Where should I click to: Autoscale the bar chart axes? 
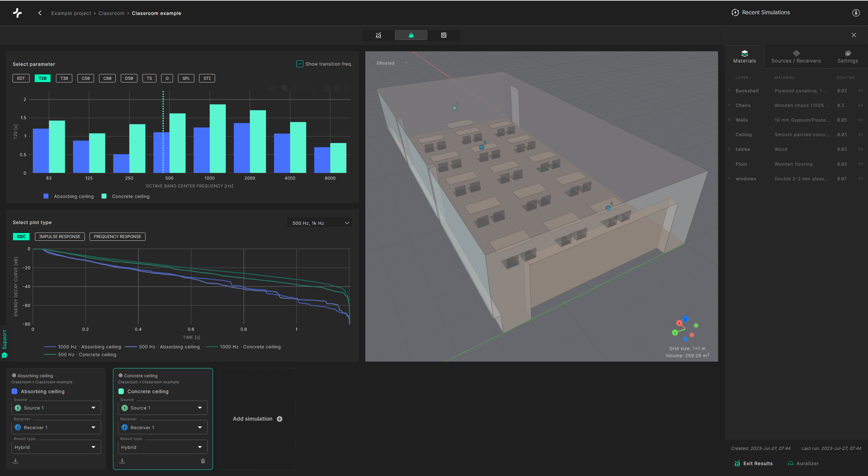[x=347, y=88]
